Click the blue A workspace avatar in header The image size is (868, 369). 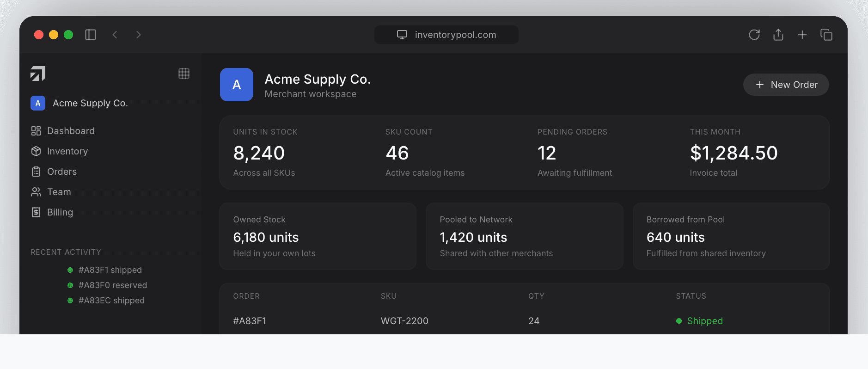pyautogui.click(x=237, y=85)
